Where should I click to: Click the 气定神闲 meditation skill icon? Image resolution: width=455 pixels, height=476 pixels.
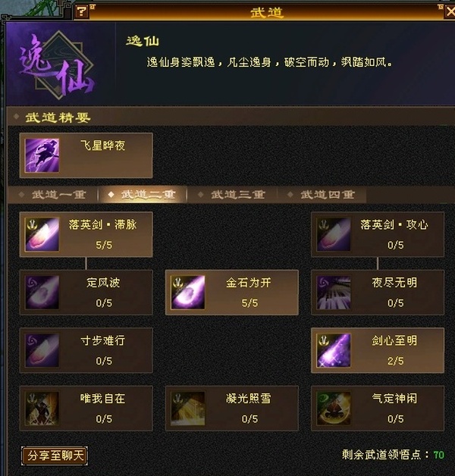(x=334, y=409)
